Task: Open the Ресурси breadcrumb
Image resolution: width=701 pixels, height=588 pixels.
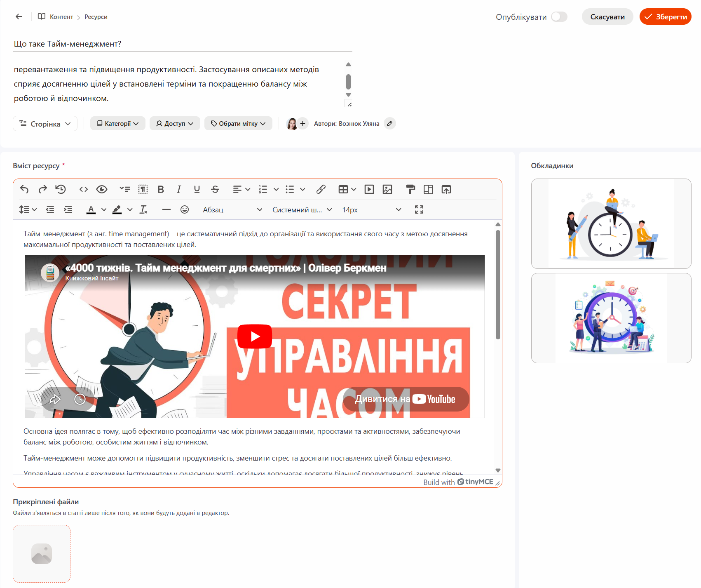Action: [96, 17]
